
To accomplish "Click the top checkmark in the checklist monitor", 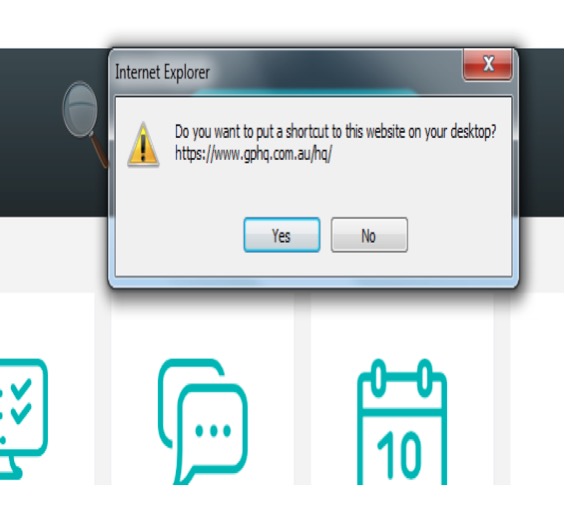I will [x=21, y=388].
